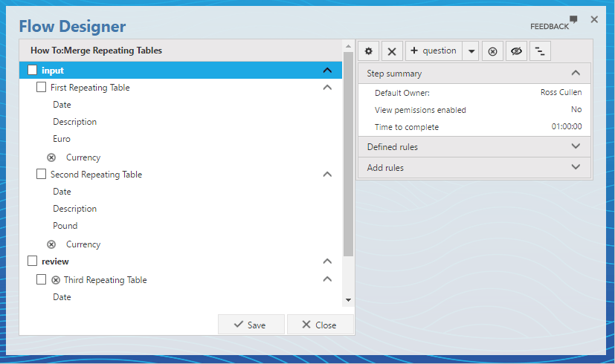Collapse the input step chevron

[327, 71]
